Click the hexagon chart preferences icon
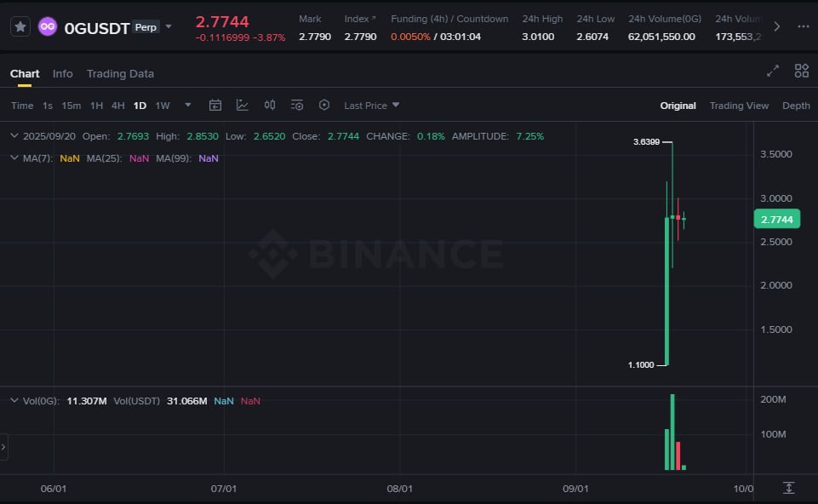The image size is (818, 504). pyautogui.click(x=324, y=105)
